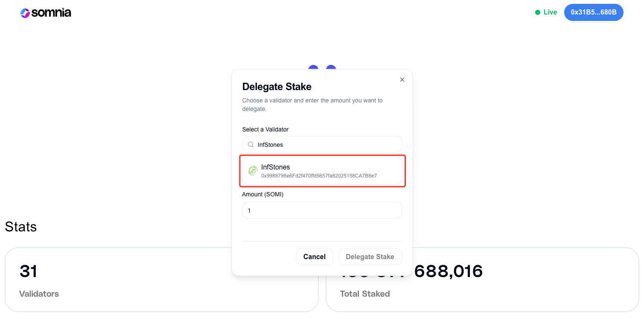Focus the validator search field

click(322, 145)
